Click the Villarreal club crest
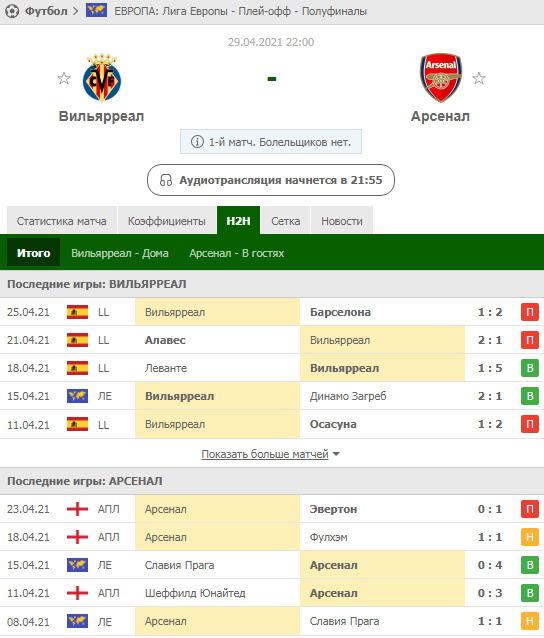 102,77
